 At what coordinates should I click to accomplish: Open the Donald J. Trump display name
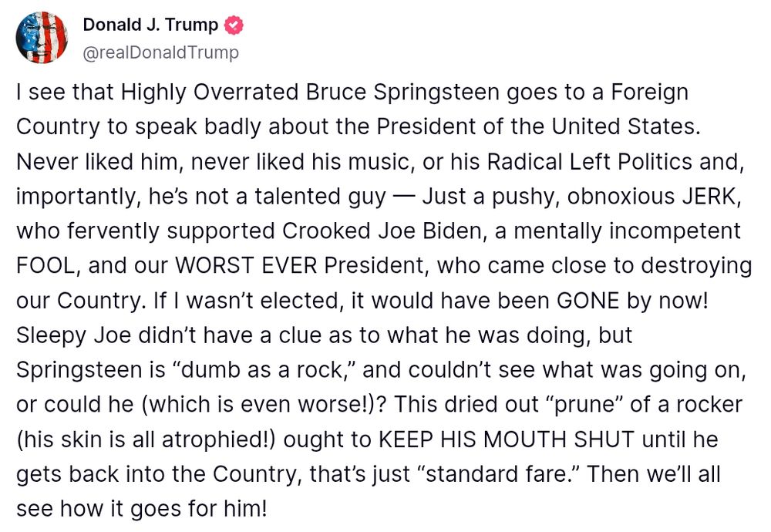coord(150,25)
